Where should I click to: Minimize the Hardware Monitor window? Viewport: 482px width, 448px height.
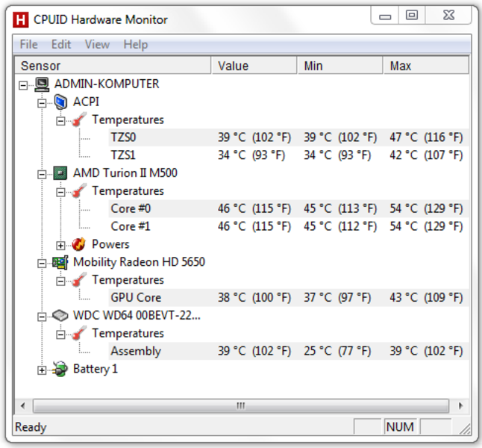coord(385,16)
